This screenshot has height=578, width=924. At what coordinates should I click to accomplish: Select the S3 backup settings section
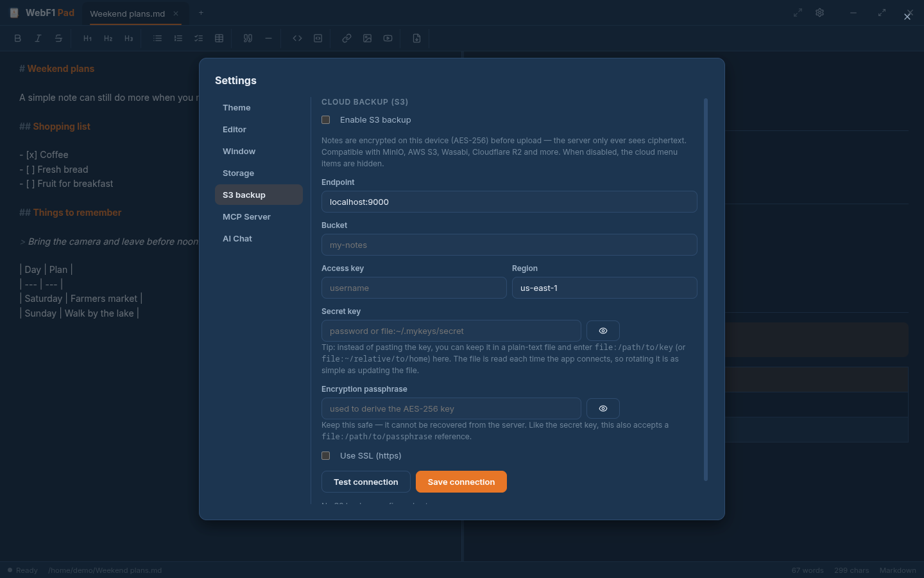[259, 195]
